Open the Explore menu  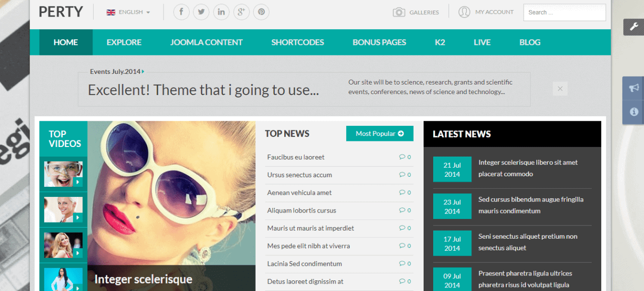[124, 42]
